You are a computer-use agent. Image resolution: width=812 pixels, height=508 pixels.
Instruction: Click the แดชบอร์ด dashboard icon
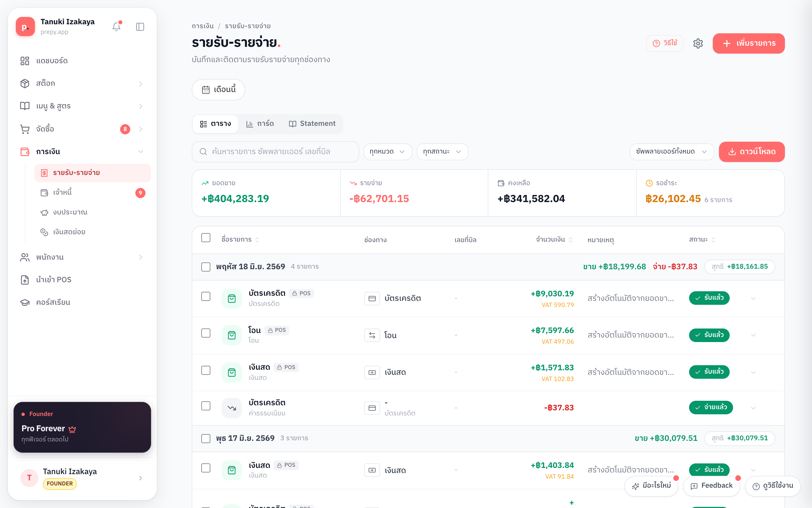25,61
